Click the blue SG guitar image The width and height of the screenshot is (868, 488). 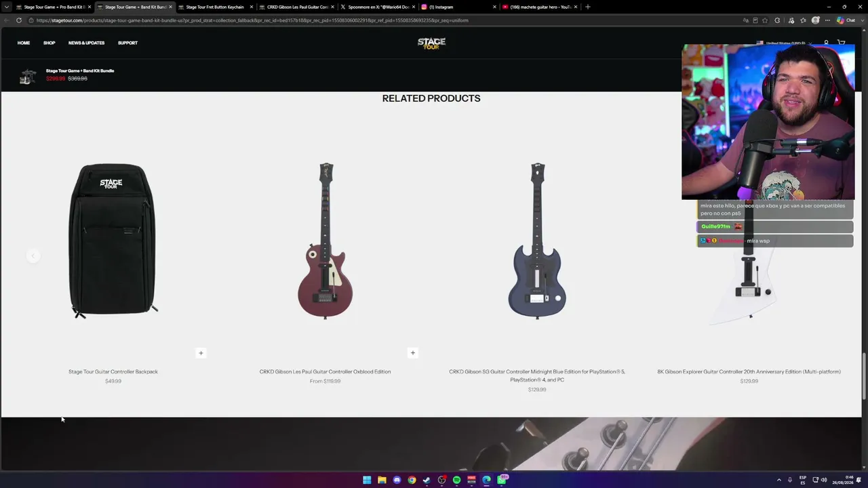coord(537,241)
